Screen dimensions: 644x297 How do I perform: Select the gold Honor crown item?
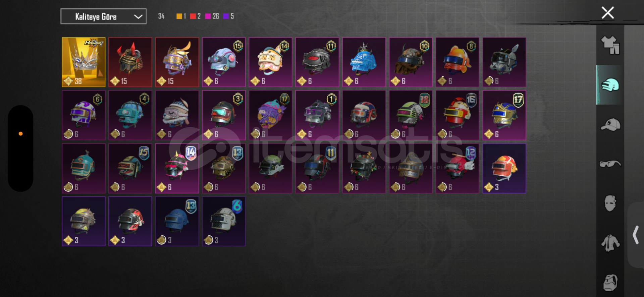click(x=84, y=62)
